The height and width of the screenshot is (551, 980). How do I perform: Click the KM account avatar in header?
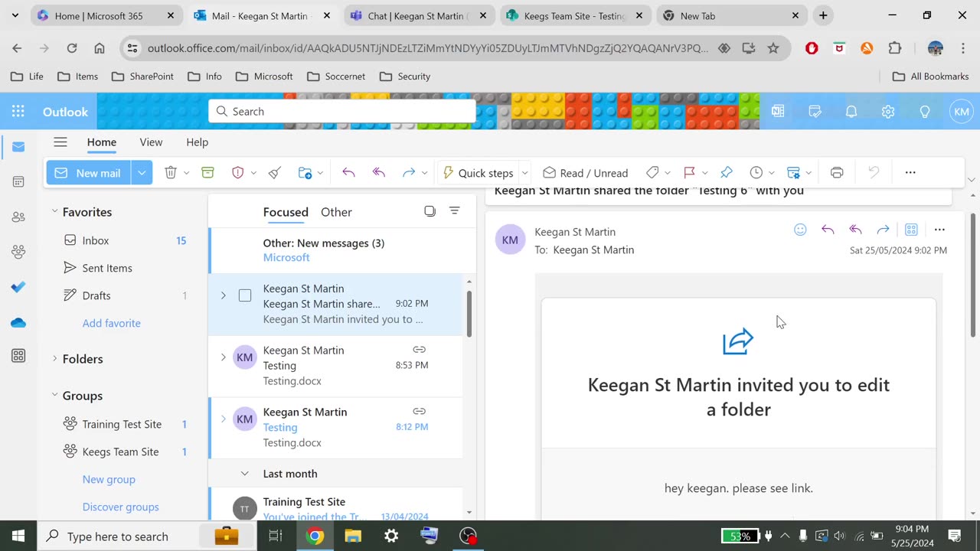[x=962, y=112]
